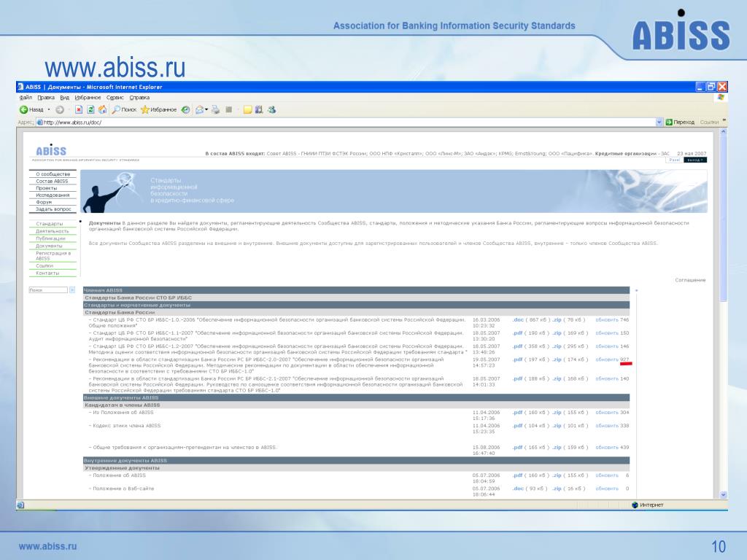Click the greyed Forward arrow icon
This screenshot has width=747, height=560.
(x=60, y=109)
